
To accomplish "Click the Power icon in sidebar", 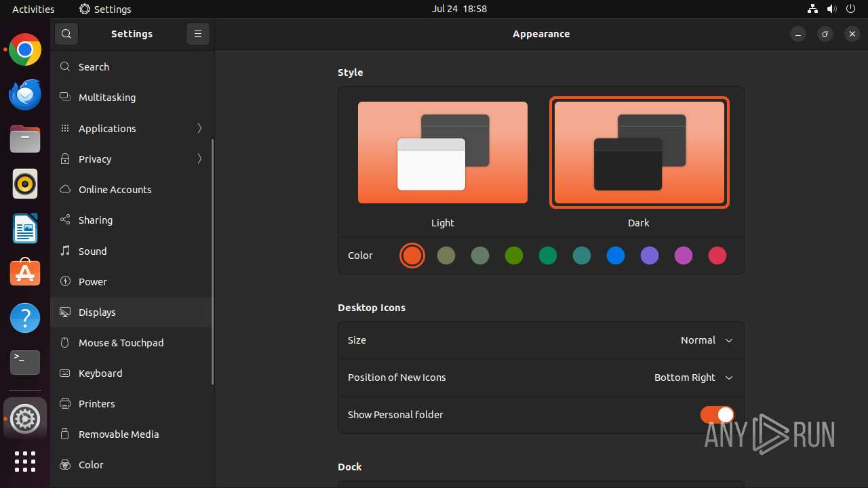I will pos(65,281).
